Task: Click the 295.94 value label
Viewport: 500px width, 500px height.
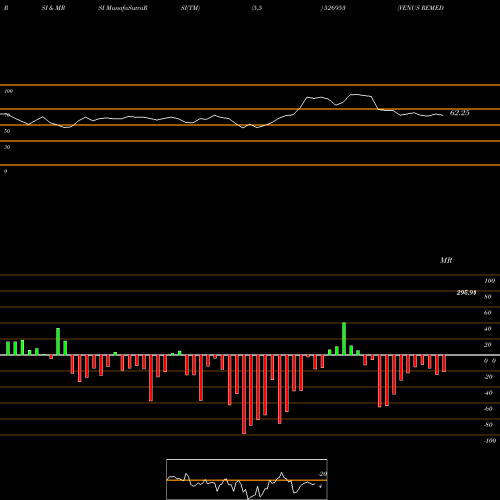Action: click(x=466, y=293)
